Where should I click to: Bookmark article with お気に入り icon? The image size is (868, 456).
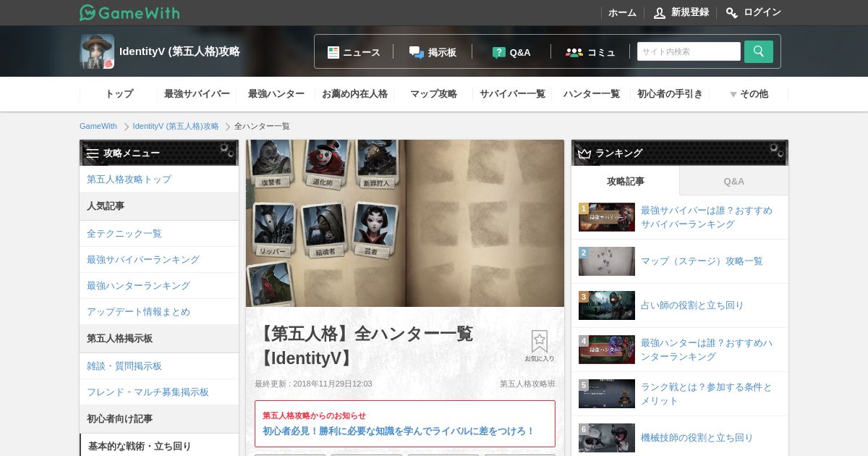click(540, 346)
